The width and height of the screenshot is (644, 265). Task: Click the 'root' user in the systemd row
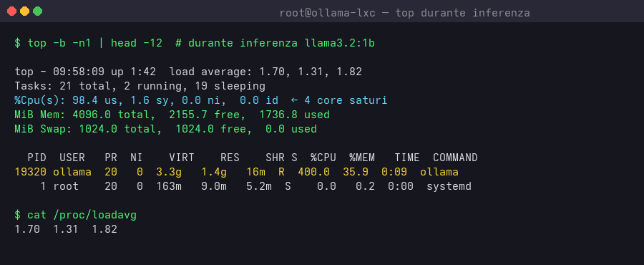66,186
